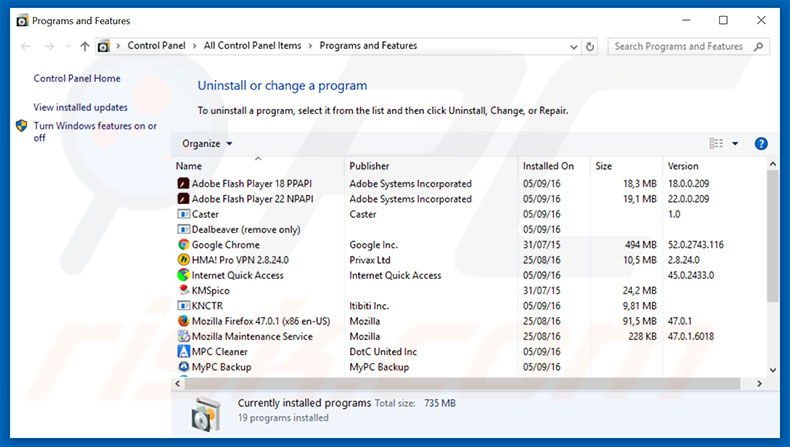Viewport: 790px width, 447px height.
Task: Refresh the Programs and Features address bar
Action: point(589,46)
